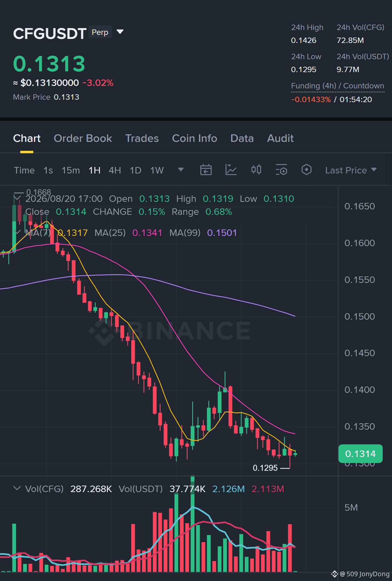The width and height of the screenshot is (392, 581).
Task: Select the 1H interval
Action: [95, 170]
